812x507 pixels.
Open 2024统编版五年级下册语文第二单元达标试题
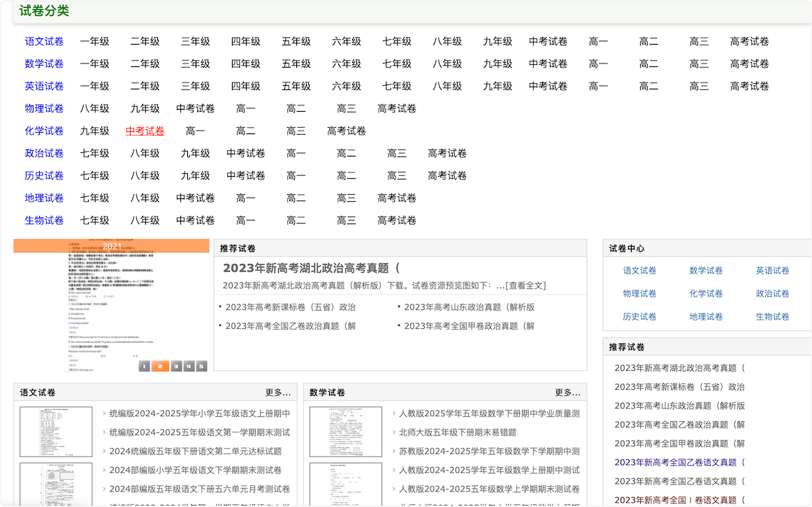pos(195,451)
